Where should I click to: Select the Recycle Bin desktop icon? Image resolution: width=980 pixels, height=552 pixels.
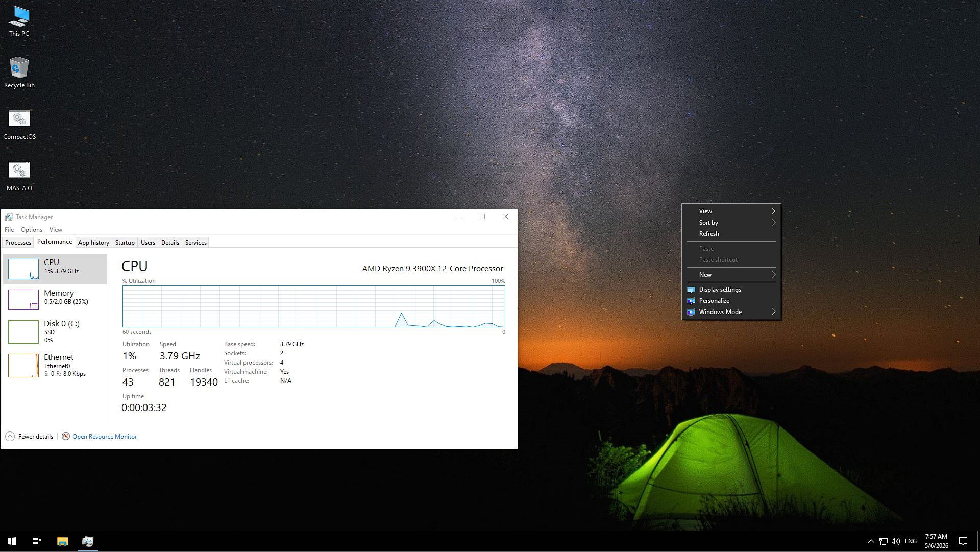coord(19,73)
